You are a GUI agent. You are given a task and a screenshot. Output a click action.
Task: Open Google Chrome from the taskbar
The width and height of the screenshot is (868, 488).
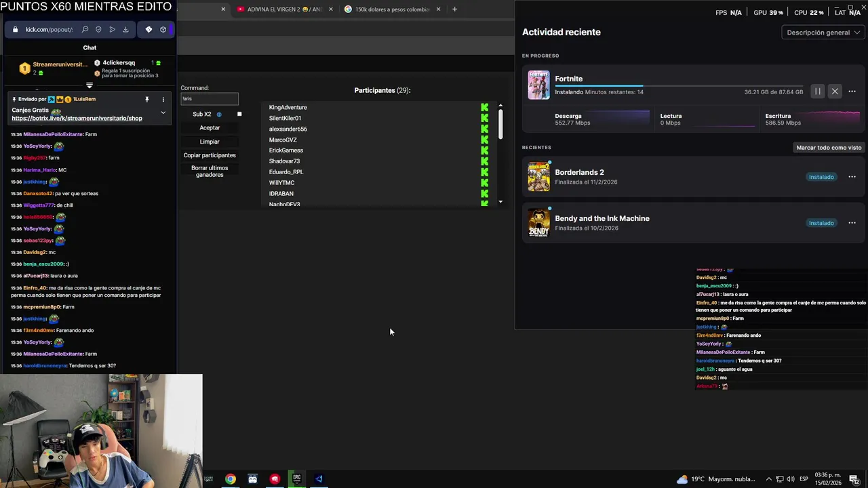[231, 479]
